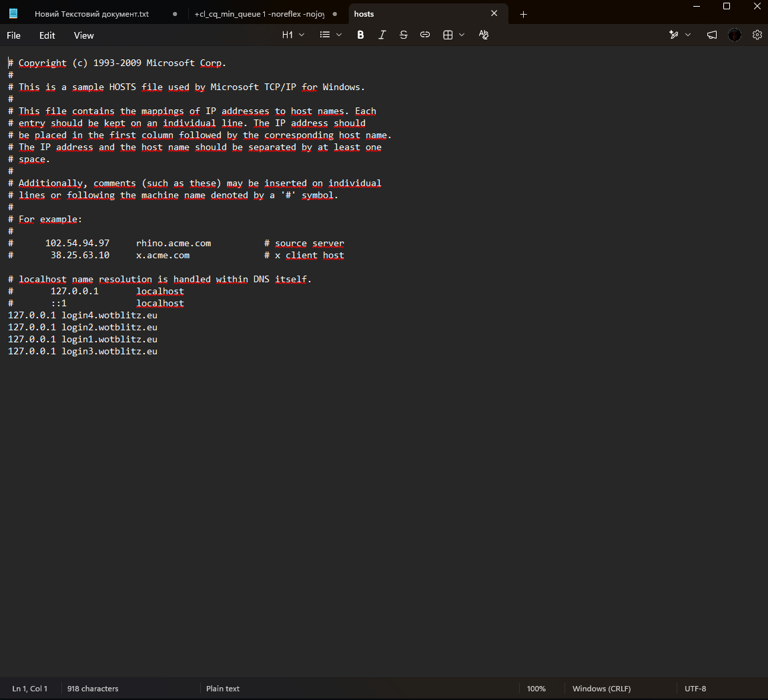Click the '# x client host' comment

304,255
